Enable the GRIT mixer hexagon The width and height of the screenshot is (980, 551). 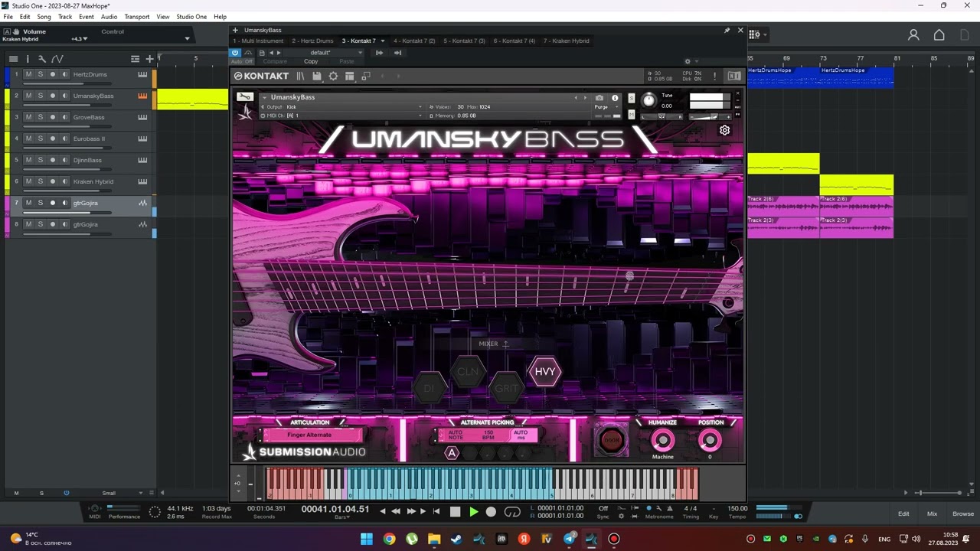pyautogui.click(x=506, y=389)
